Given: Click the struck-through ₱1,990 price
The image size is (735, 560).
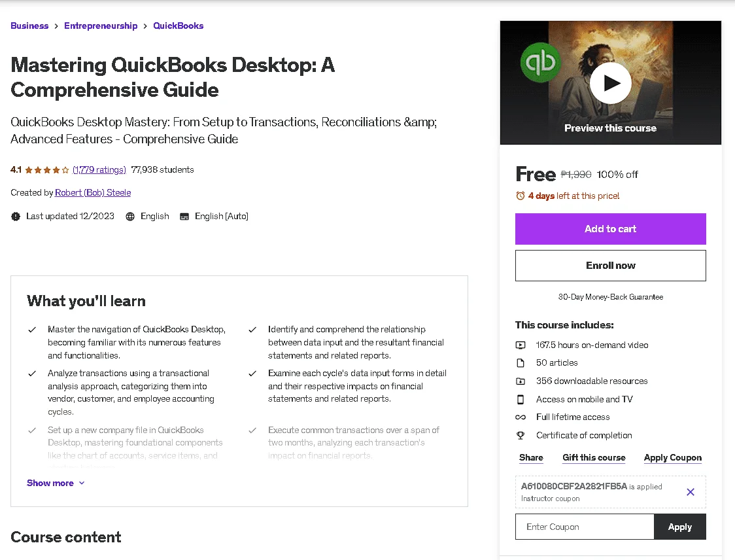Looking at the screenshot, I should coord(576,175).
